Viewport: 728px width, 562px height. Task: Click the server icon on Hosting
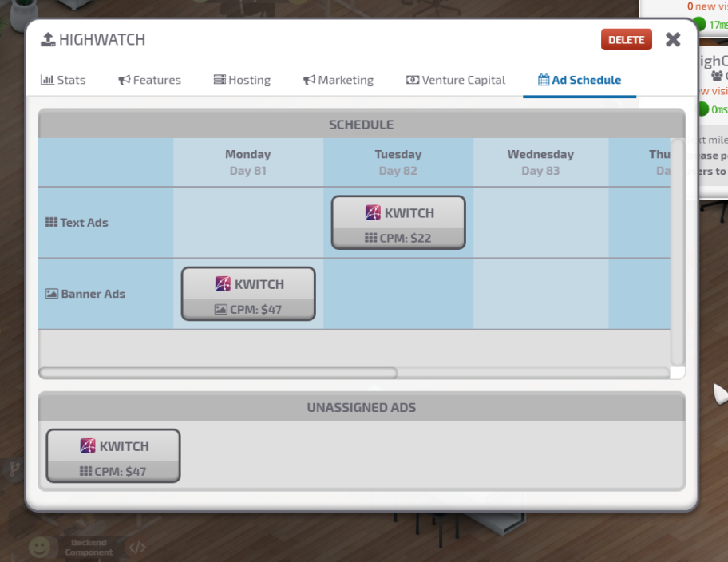click(x=220, y=79)
